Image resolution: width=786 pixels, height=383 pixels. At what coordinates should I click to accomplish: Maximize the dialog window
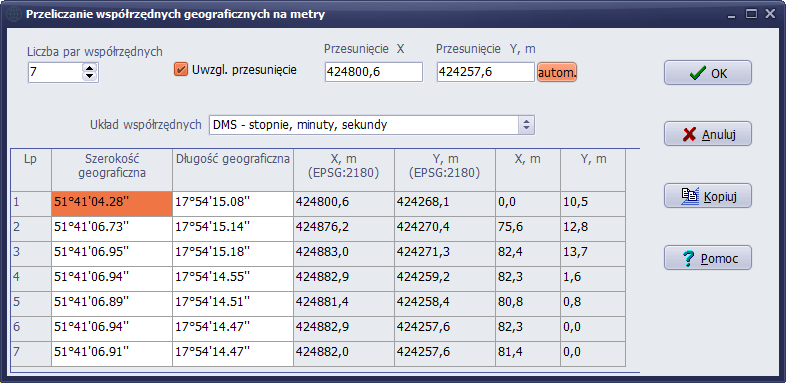[751, 14]
